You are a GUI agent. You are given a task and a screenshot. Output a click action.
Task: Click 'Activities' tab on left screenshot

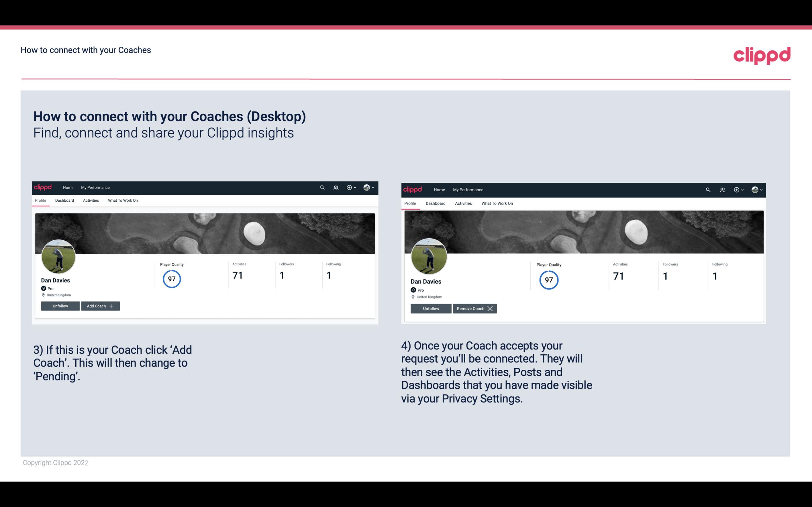click(x=91, y=200)
